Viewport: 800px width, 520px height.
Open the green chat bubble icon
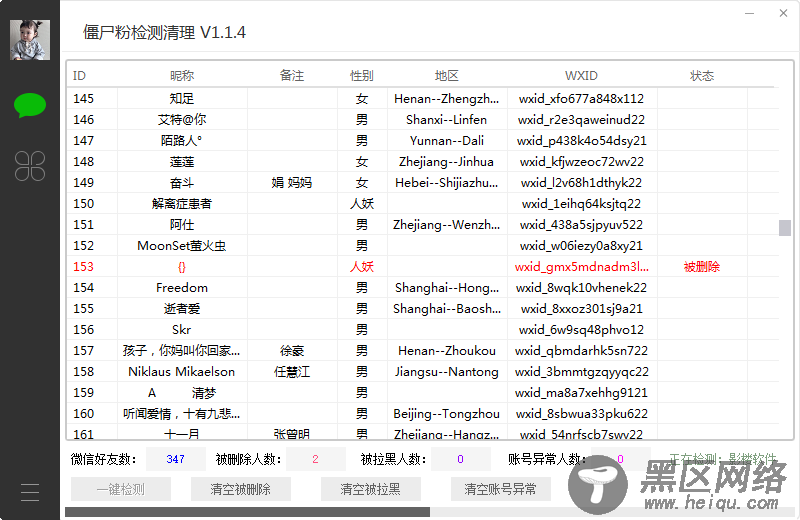tap(30, 105)
